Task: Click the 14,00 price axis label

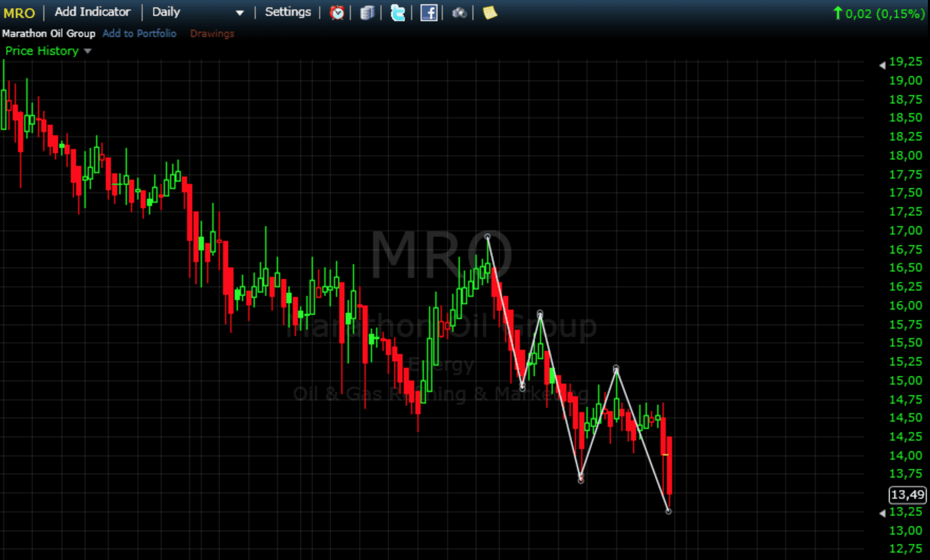Action: click(906, 455)
